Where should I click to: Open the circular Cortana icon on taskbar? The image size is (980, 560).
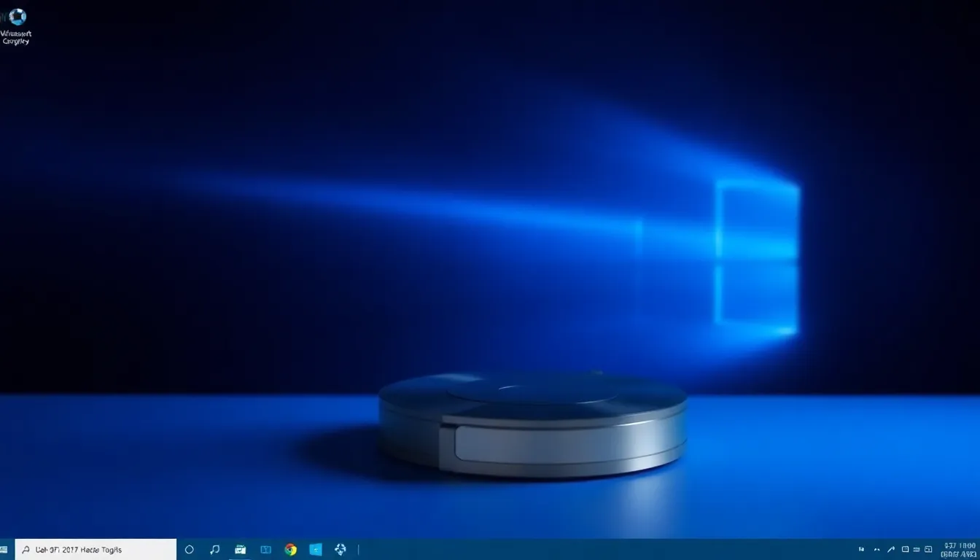pyautogui.click(x=189, y=550)
